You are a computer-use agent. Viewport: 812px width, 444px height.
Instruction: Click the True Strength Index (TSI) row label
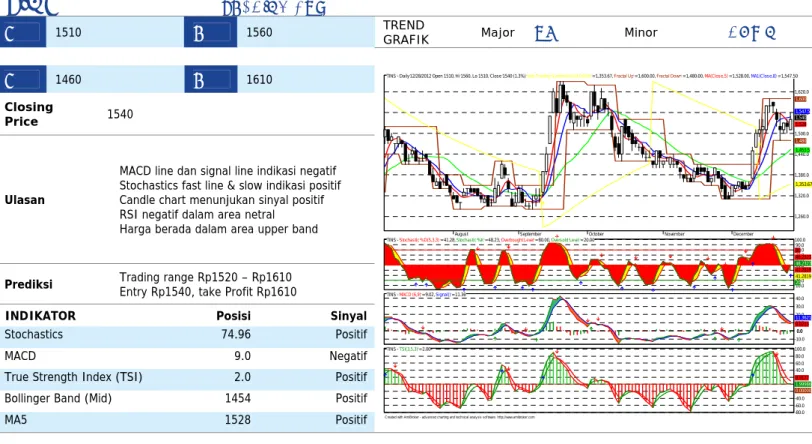point(73,377)
